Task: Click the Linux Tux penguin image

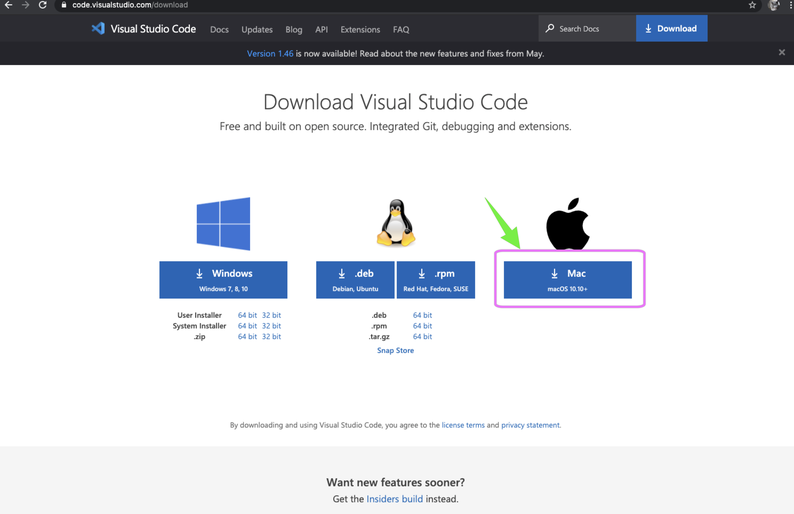Action: point(396,223)
